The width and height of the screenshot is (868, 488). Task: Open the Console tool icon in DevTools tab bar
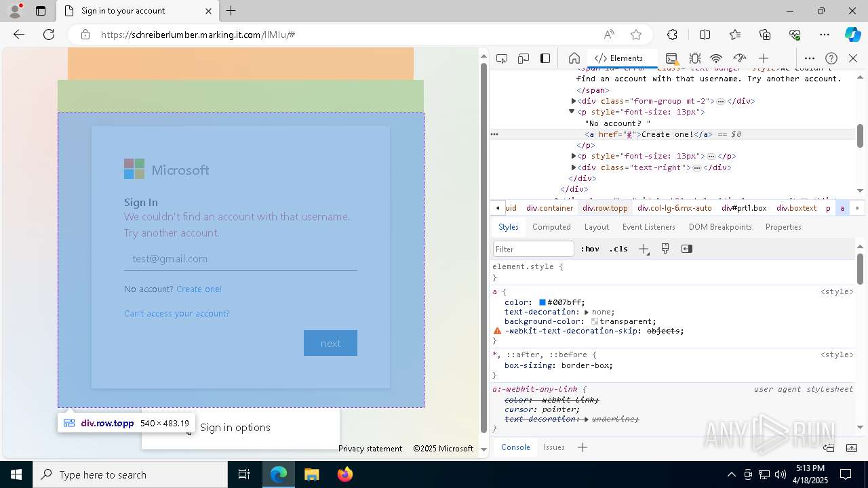coord(671,58)
